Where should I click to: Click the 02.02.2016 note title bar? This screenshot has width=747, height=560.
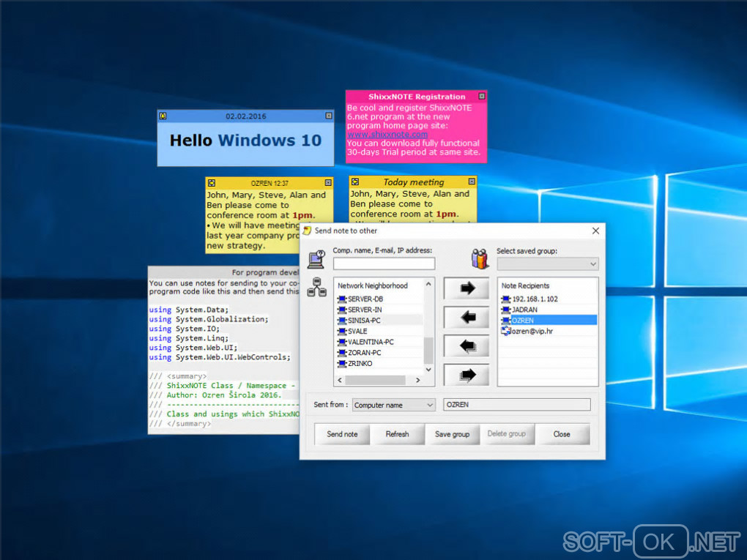[246, 116]
